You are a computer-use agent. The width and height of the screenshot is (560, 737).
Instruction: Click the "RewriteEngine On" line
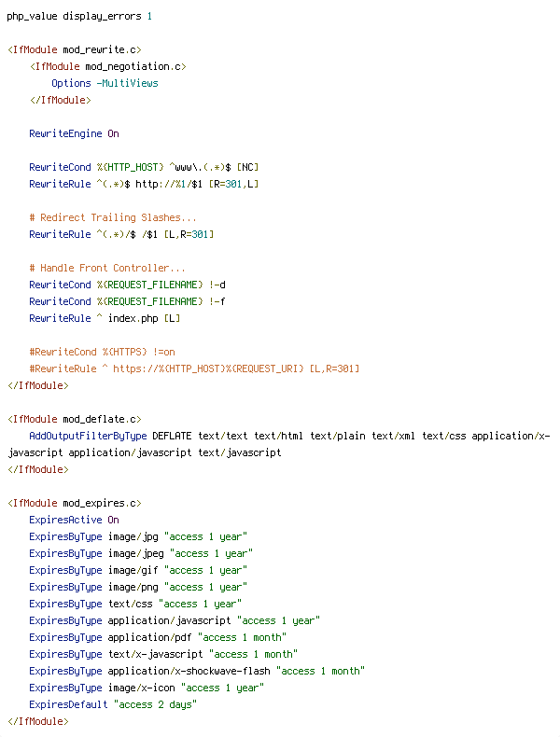pyautogui.click(x=75, y=133)
